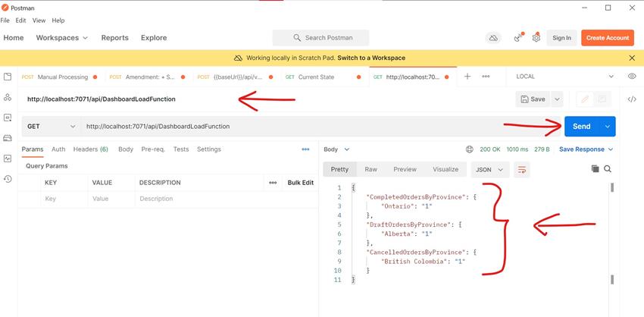Switch to the {{baseUrl}}/api request tab
Viewport: 644px width, 317px height.
pyautogui.click(x=236, y=77)
